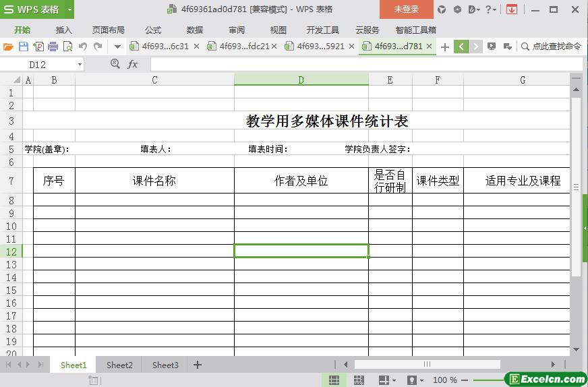Viewport: 588px width, 387px height.
Task: Select row 7 header
Action: (11, 181)
